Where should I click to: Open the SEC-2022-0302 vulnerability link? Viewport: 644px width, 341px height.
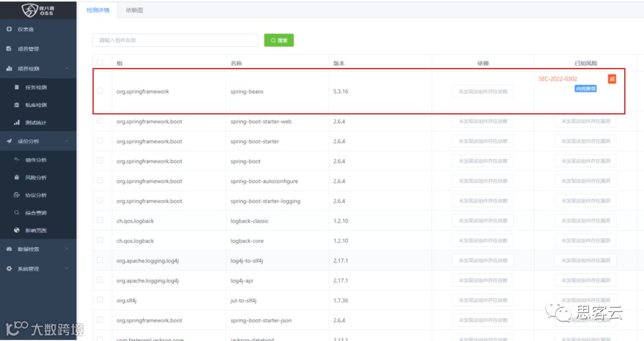click(558, 79)
